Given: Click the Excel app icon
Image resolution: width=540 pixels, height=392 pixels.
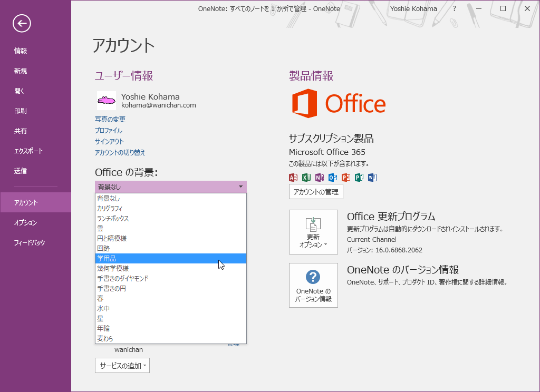Looking at the screenshot, I should point(306,178).
